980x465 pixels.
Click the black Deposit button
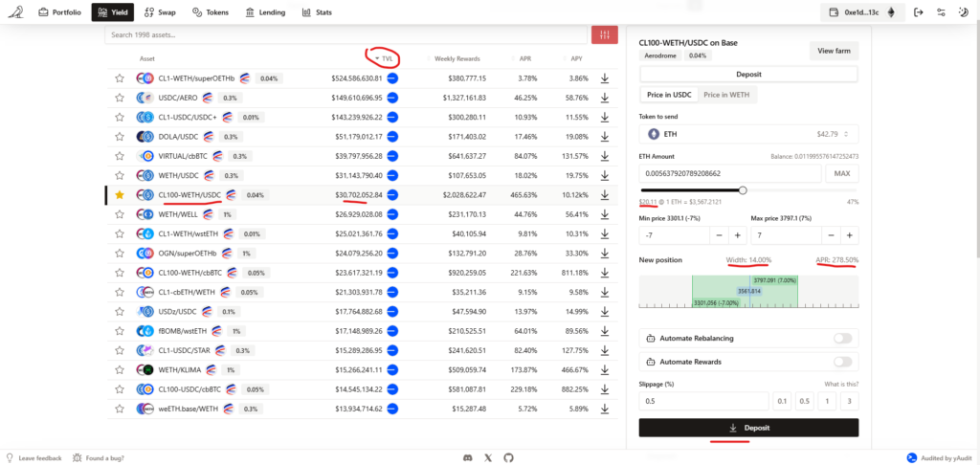point(748,428)
